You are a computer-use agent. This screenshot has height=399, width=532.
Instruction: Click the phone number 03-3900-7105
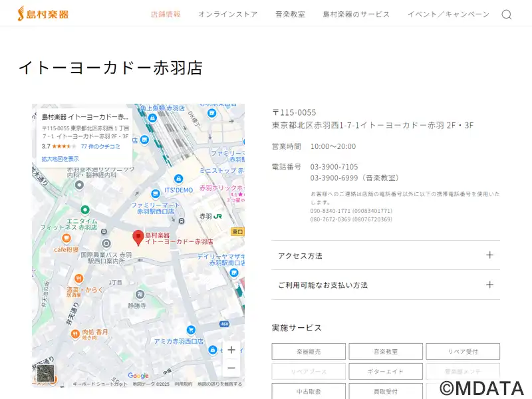[x=334, y=167]
